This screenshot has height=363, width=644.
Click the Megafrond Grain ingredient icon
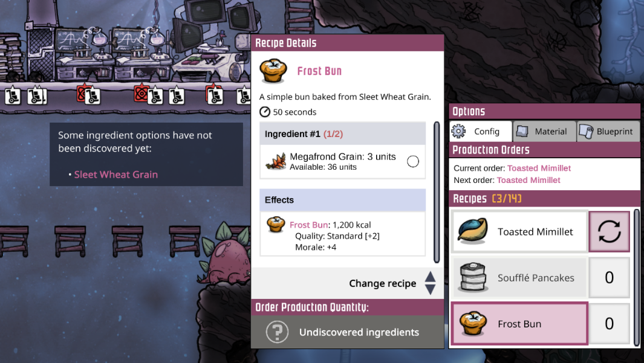pyautogui.click(x=276, y=161)
